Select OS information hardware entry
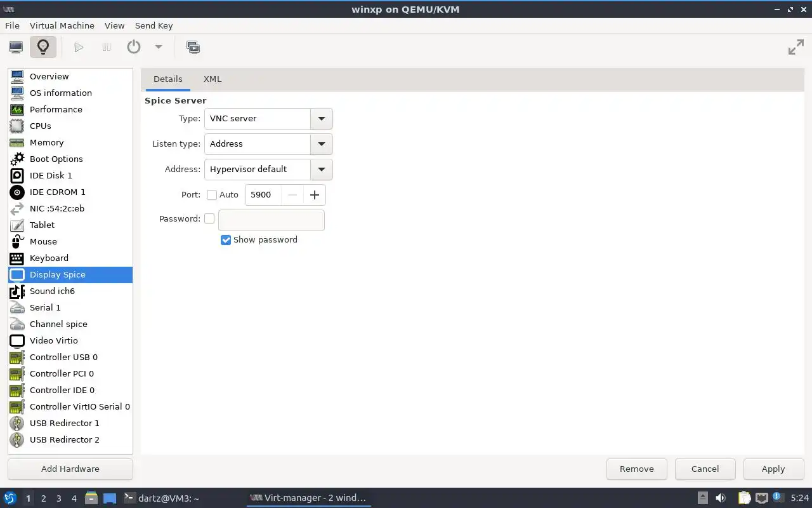 pyautogui.click(x=70, y=93)
